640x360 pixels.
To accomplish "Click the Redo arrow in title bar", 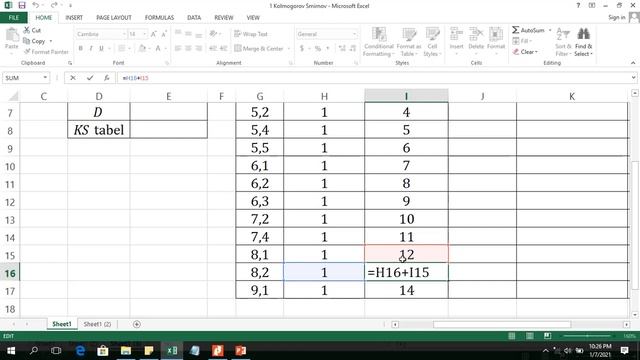I will coord(54,5).
